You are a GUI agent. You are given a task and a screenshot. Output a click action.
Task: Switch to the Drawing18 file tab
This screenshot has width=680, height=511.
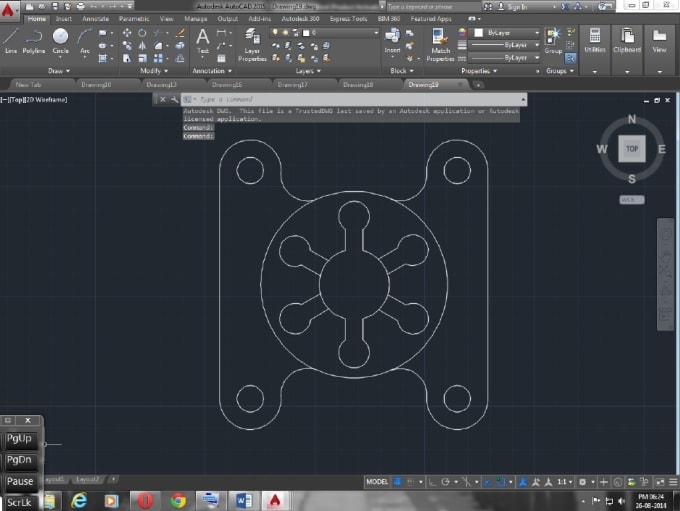click(x=358, y=85)
